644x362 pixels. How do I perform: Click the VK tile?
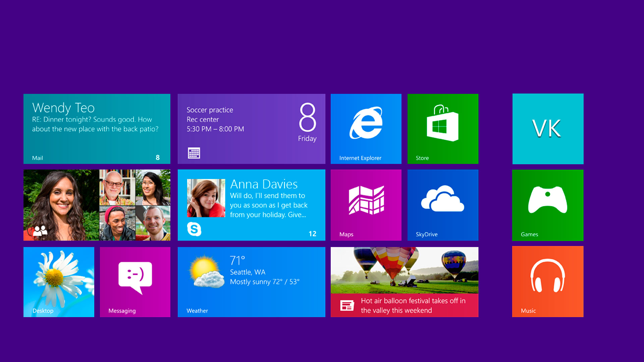(548, 129)
